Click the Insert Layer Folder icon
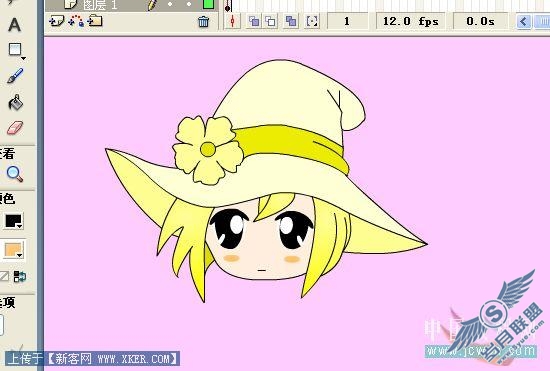Image resolution: width=550 pixels, height=371 pixels. pos(95,21)
